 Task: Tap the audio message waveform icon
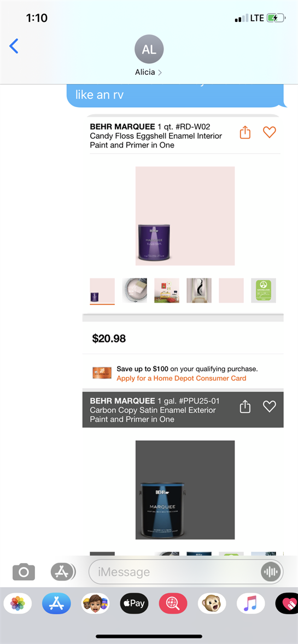(271, 572)
